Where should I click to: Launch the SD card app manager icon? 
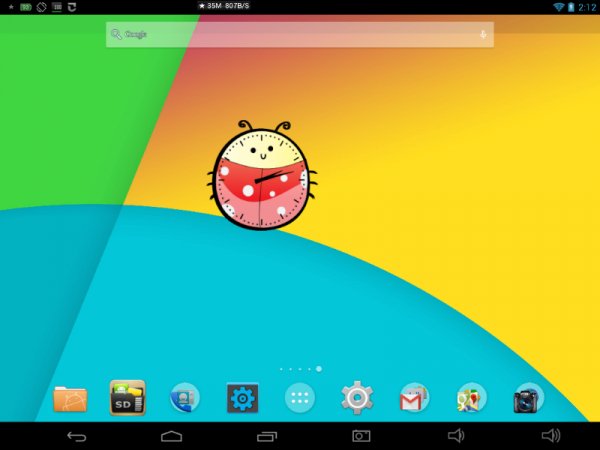(x=127, y=398)
